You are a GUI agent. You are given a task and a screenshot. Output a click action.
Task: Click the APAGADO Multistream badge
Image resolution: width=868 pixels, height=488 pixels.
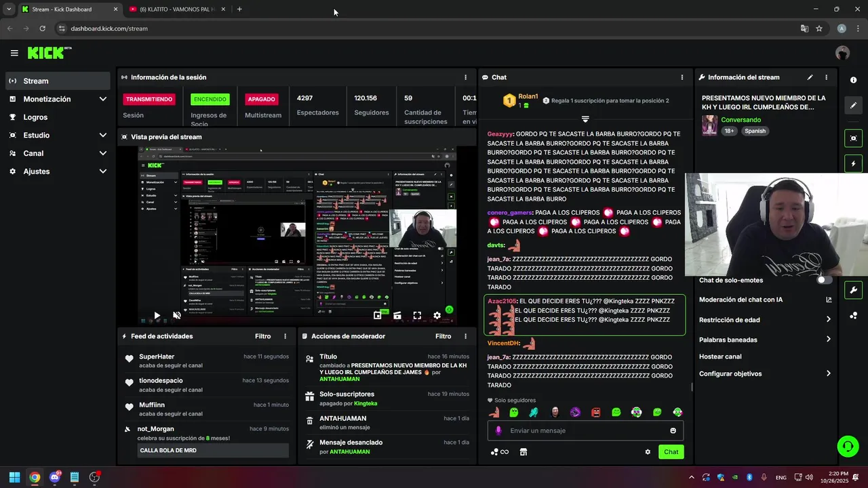click(x=261, y=99)
